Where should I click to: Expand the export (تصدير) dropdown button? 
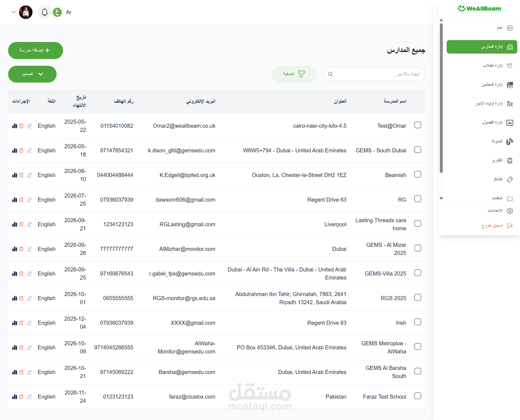32,74
